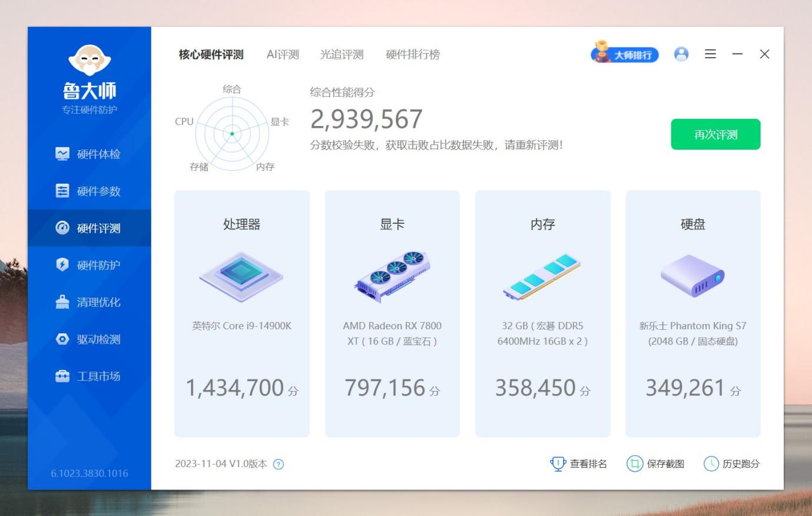Switch to the 核心硬件评测 tab
Viewport: 812px width, 516px height.
pyautogui.click(x=211, y=55)
